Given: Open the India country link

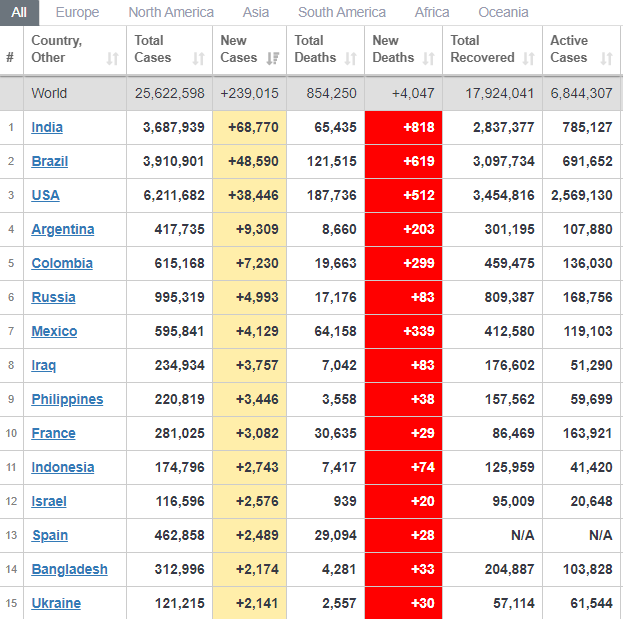Looking at the screenshot, I should 46,127.
